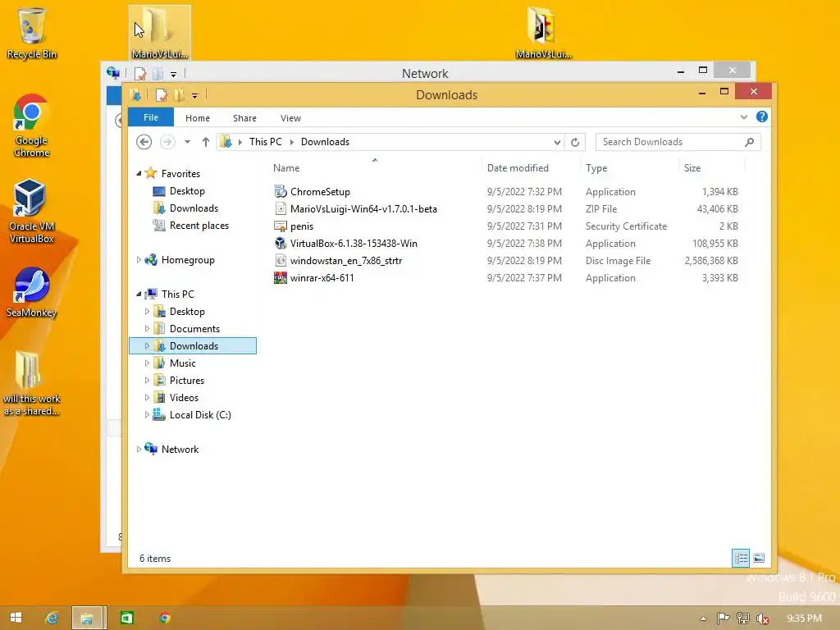Viewport: 840px width, 630px height.
Task: Select the Google Chrome desktop shortcut
Action: click(32, 126)
